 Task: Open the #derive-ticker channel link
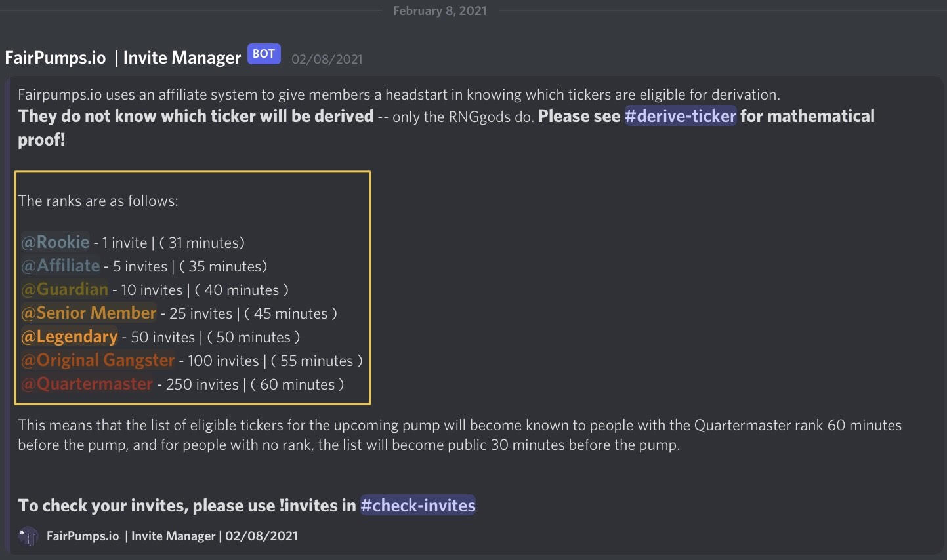(x=680, y=116)
